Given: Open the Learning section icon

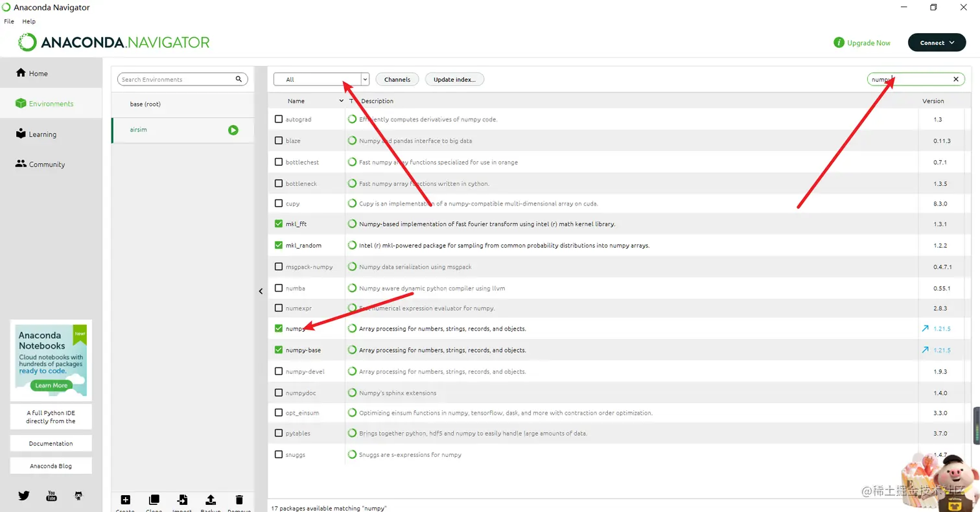Looking at the screenshot, I should 21,134.
